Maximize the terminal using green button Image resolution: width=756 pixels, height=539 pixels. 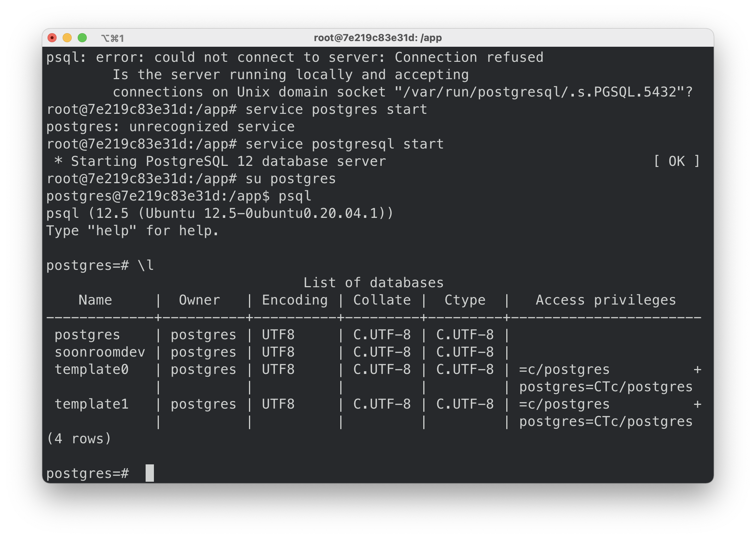82,38
